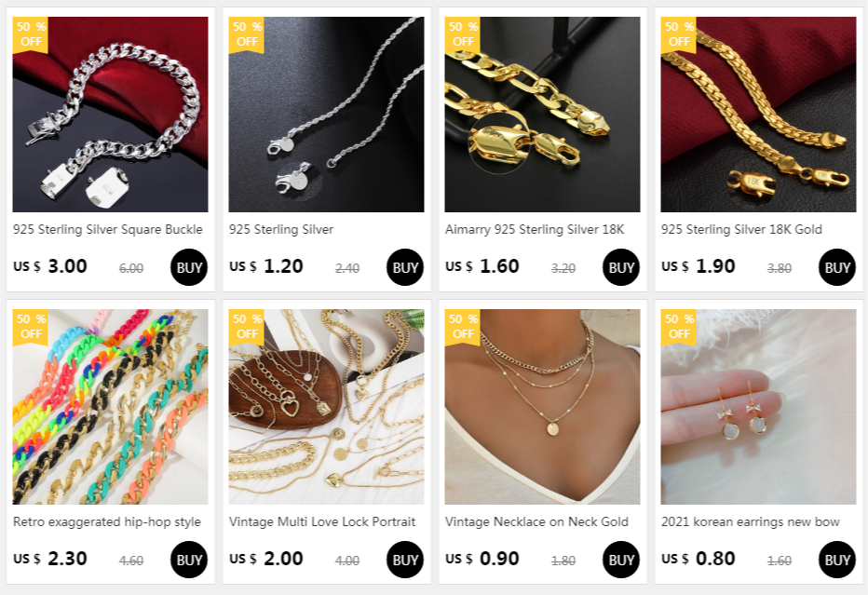
Task: Open the silver curb chain bracelet photo
Action: click(110, 114)
